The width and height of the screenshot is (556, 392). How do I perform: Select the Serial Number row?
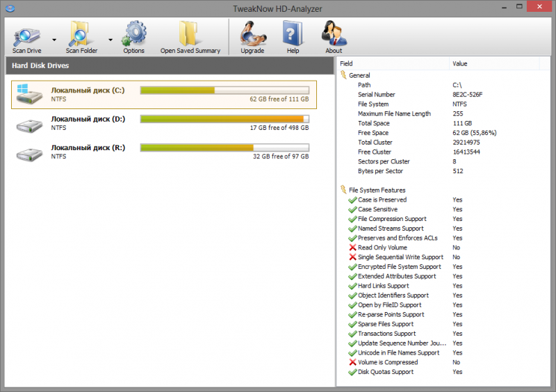(443, 95)
